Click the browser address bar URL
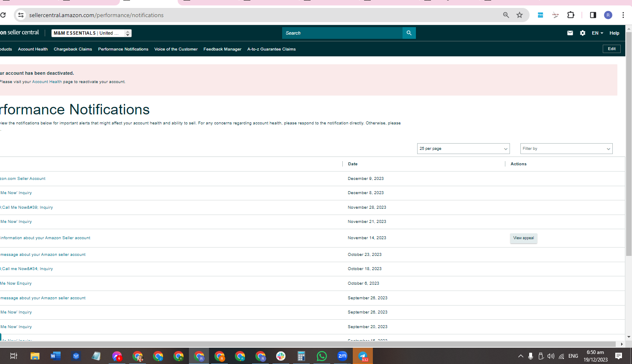The width and height of the screenshot is (632, 364). click(96, 15)
